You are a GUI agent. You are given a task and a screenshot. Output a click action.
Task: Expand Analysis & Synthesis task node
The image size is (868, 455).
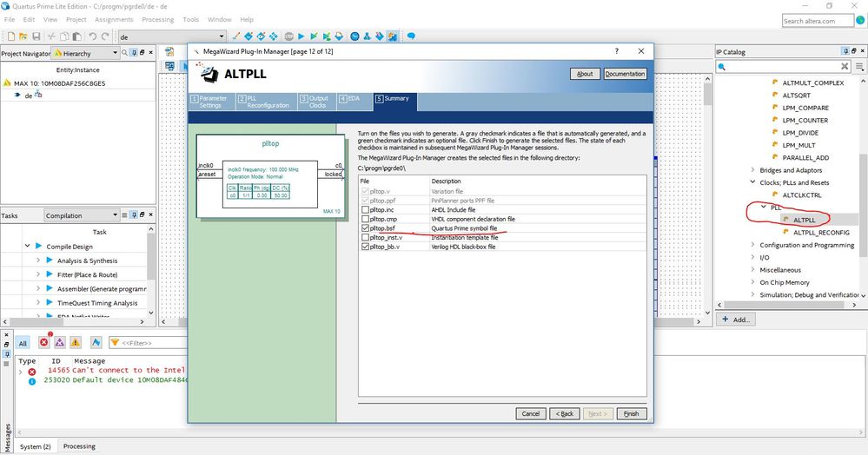click(x=38, y=260)
